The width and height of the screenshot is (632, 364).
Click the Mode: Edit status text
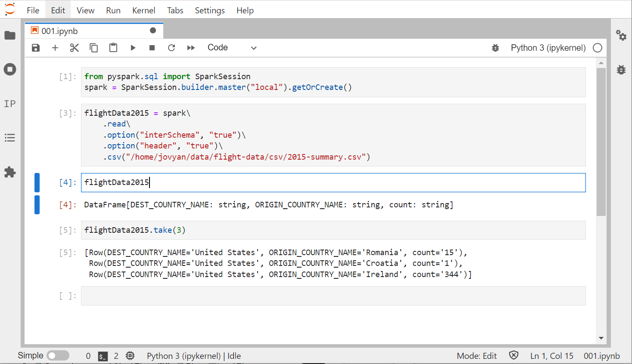tap(476, 356)
